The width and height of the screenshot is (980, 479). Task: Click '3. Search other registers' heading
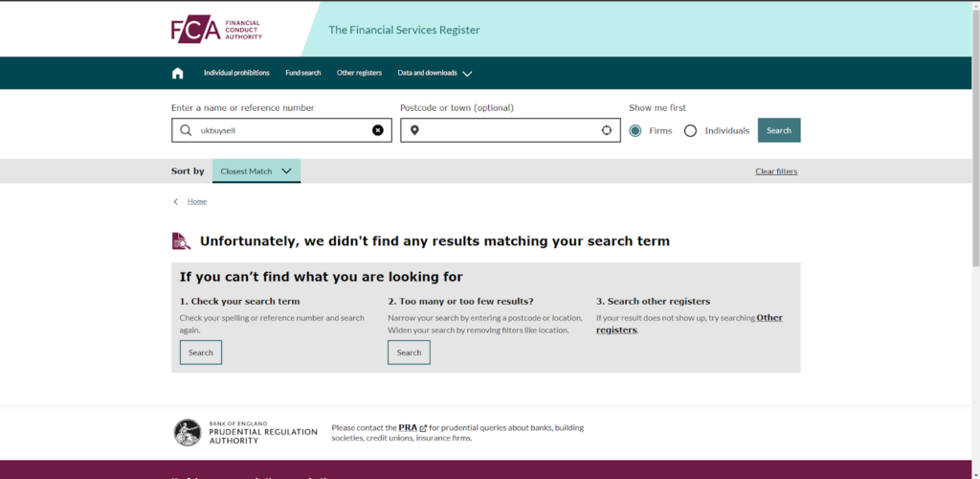tap(653, 302)
